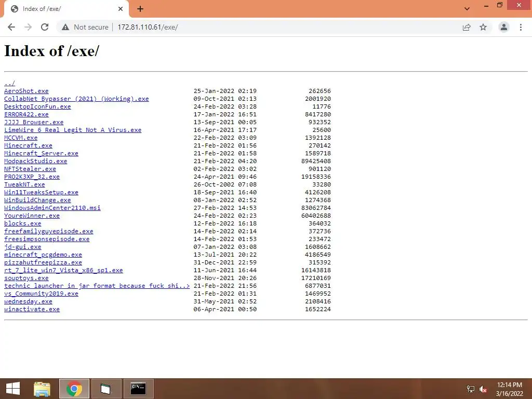This screenshot has width=532, height=399.
Task: Click the NFTStealer.exe link
Action: pyautogui.click(x=30, y=169)
